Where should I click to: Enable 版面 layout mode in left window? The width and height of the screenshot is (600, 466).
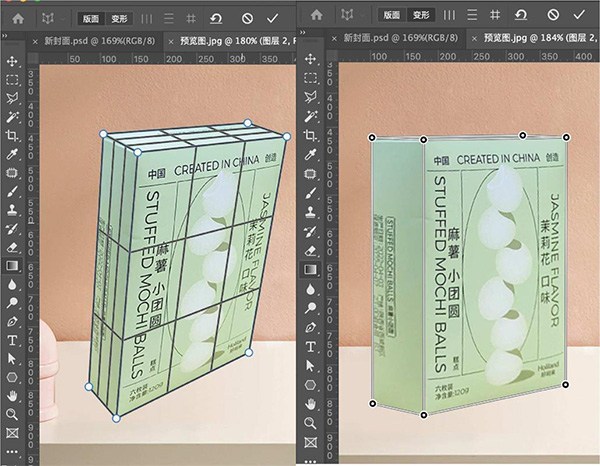[x=91, y=18]
